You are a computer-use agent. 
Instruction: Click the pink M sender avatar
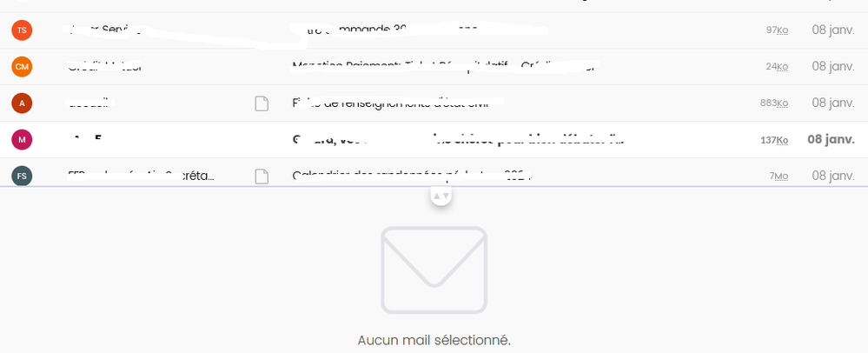[x=22, y=139]
